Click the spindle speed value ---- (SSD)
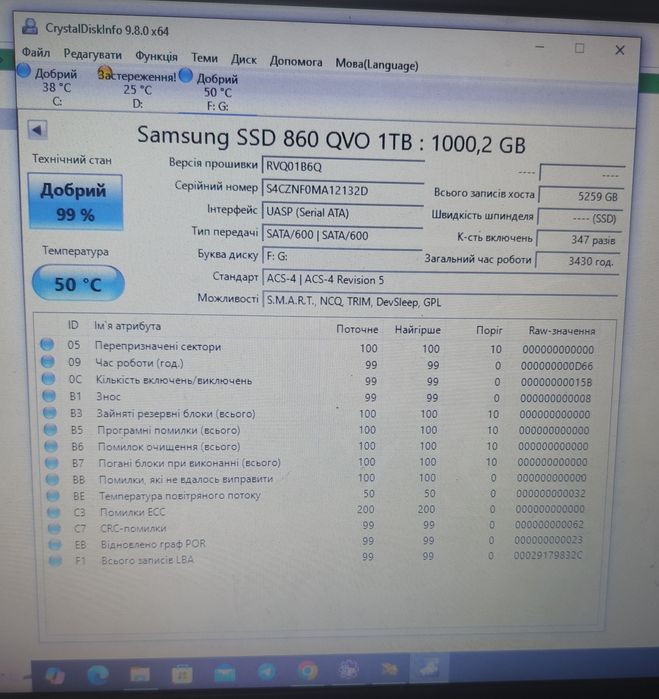659x699 pixels. coord(579,218)
